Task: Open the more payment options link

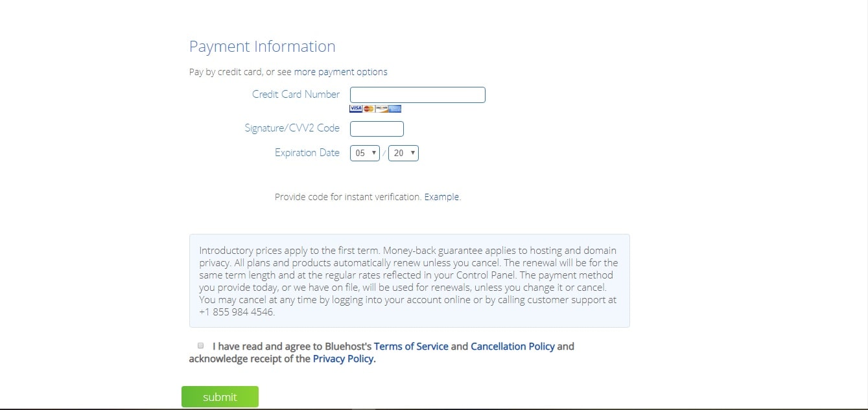Action: click(341, 72)
